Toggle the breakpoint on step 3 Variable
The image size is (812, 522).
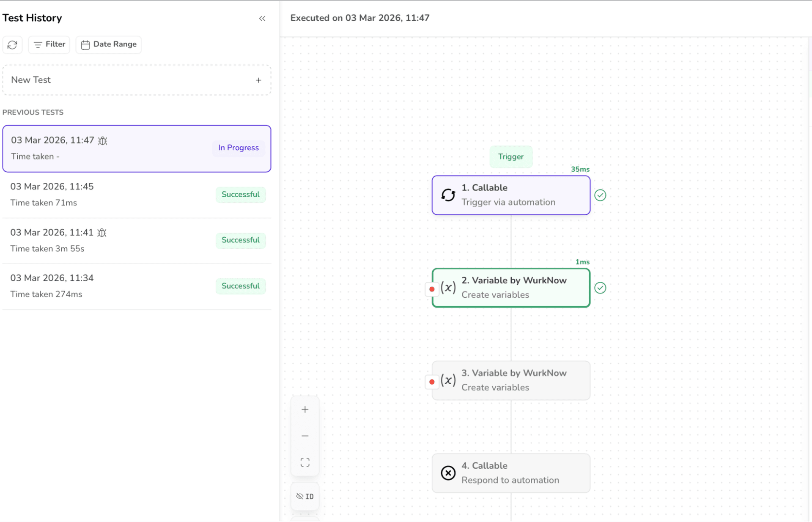click(432, 382)
